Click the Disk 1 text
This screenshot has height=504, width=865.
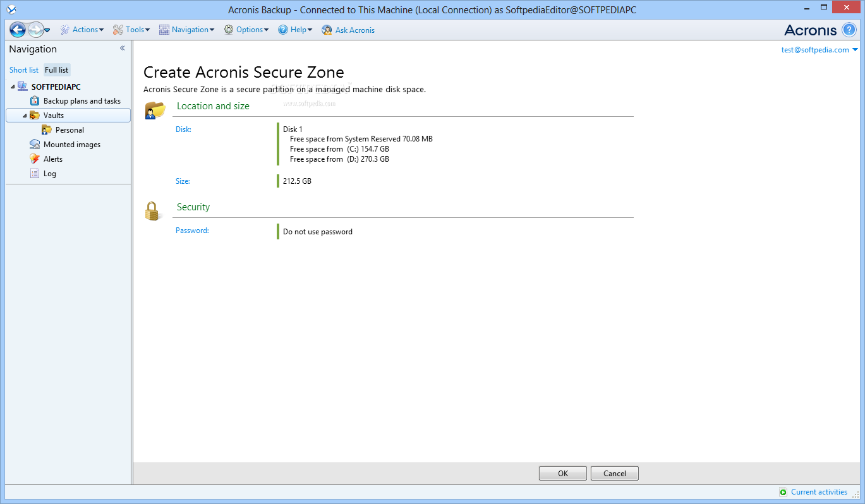click(x=293, y=129)
